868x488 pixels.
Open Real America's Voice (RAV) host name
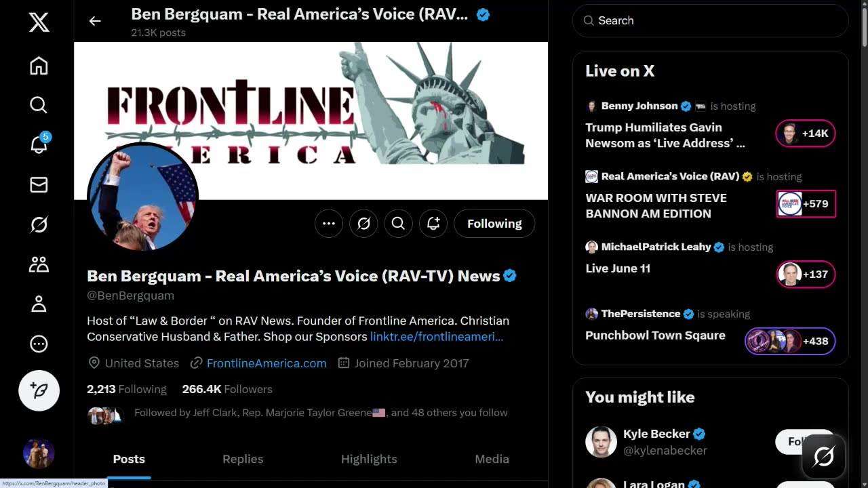click(x=670, y=176)
